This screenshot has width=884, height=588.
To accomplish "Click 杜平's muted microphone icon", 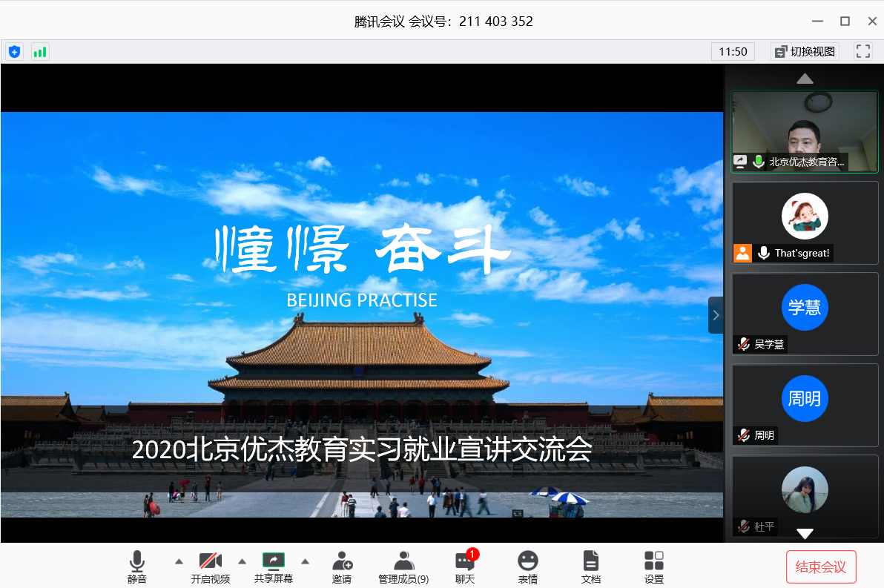I will pyautogui.click(x=744, y=526).
